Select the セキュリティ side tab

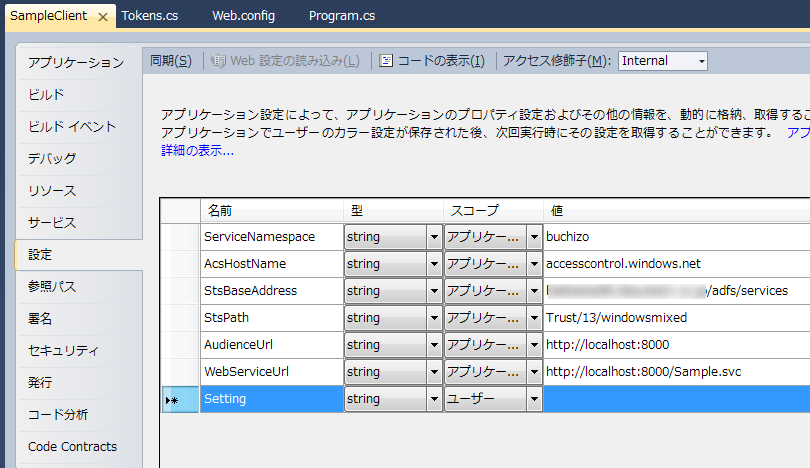click(63, 351)
